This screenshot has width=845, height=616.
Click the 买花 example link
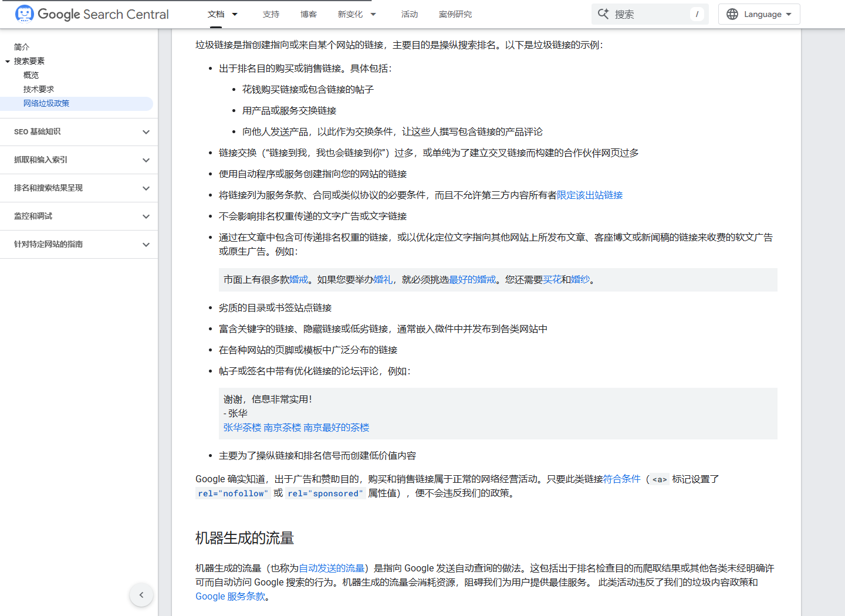552,280
